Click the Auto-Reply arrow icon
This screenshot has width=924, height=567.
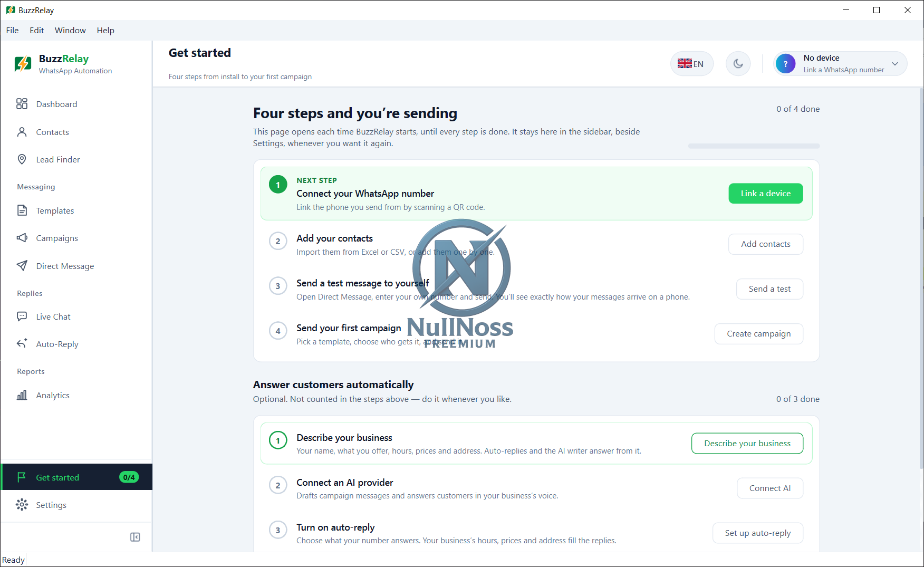click(x=22, y=344)
